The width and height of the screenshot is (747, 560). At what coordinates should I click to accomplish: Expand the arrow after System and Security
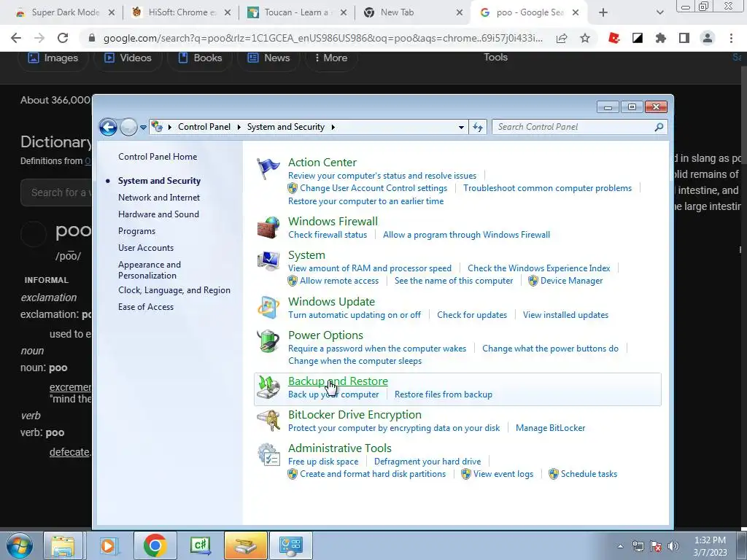pos(333,127)
